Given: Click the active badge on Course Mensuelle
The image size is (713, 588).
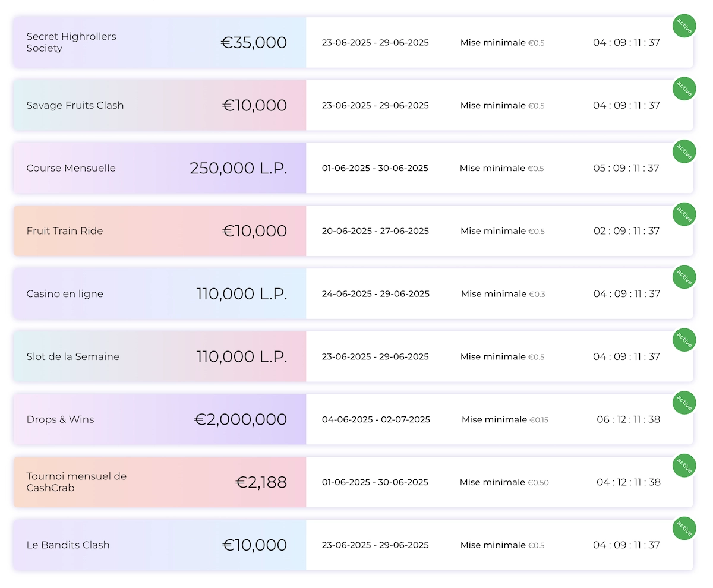Looking at the screenshot, I should point(684,152).
